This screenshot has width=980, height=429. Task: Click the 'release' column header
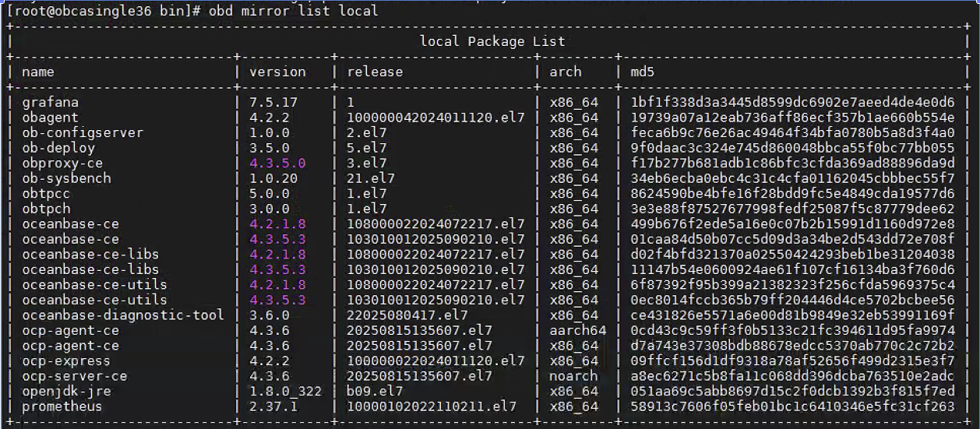375,72
